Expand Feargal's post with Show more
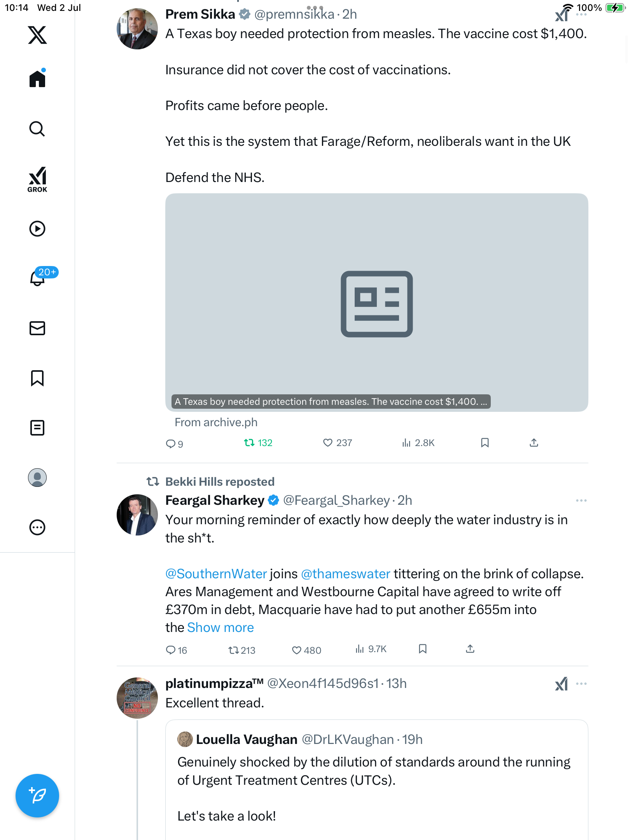 click(x=220, y=627)
